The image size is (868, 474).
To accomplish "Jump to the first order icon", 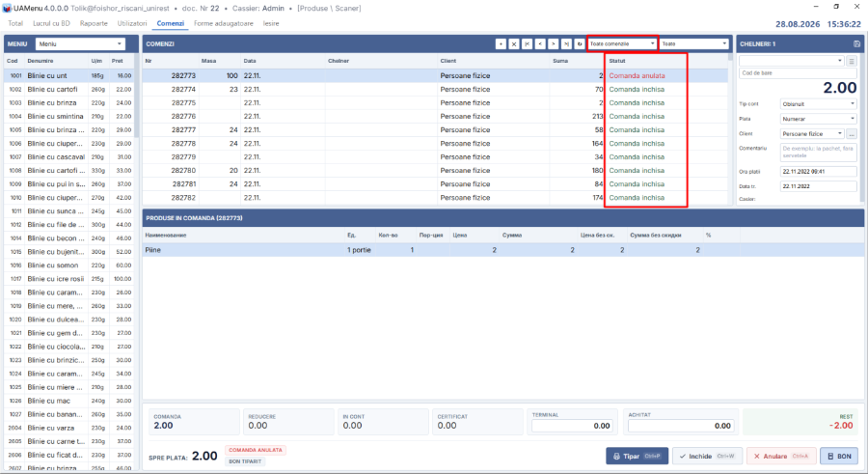I will (527, 43).
